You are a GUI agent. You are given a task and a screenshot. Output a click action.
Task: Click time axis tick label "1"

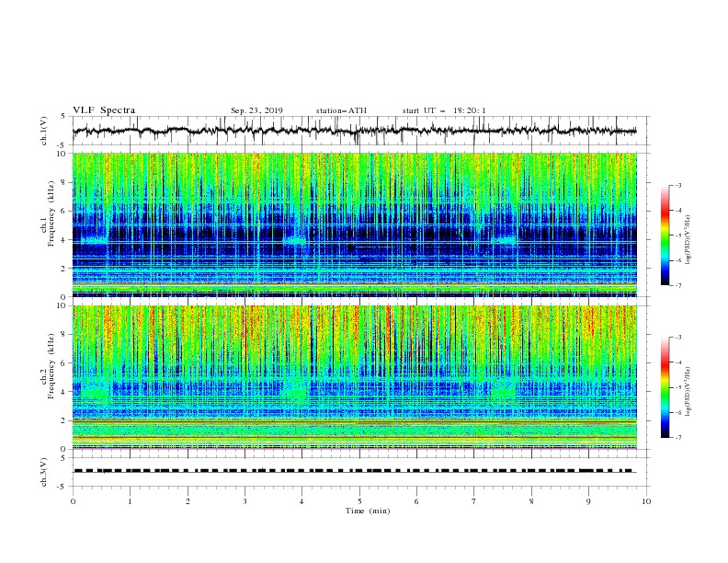click(130, 501)
